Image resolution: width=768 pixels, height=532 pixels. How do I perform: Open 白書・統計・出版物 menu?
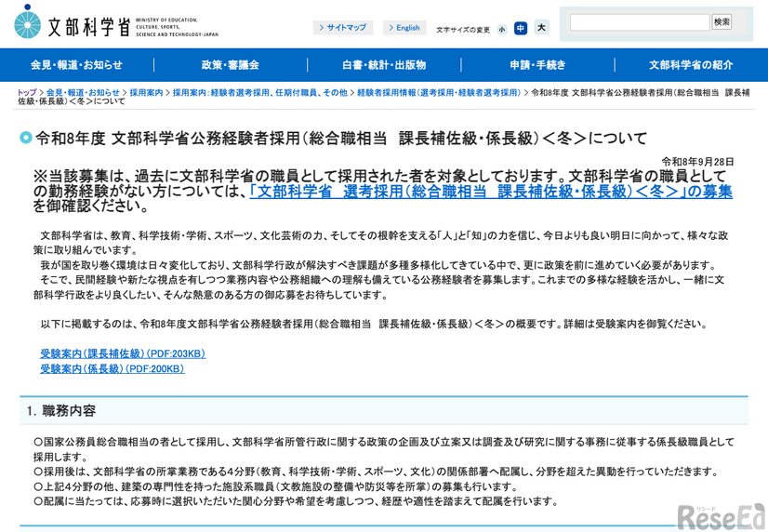[384, 65]
